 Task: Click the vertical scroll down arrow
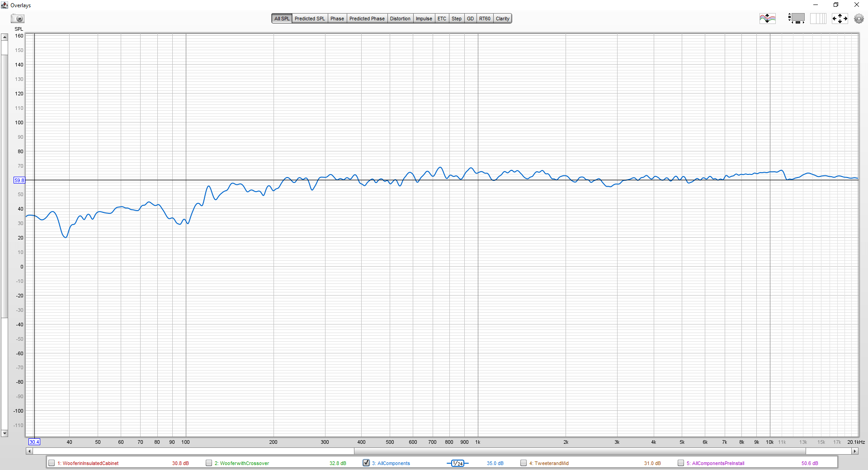[5, 433]
